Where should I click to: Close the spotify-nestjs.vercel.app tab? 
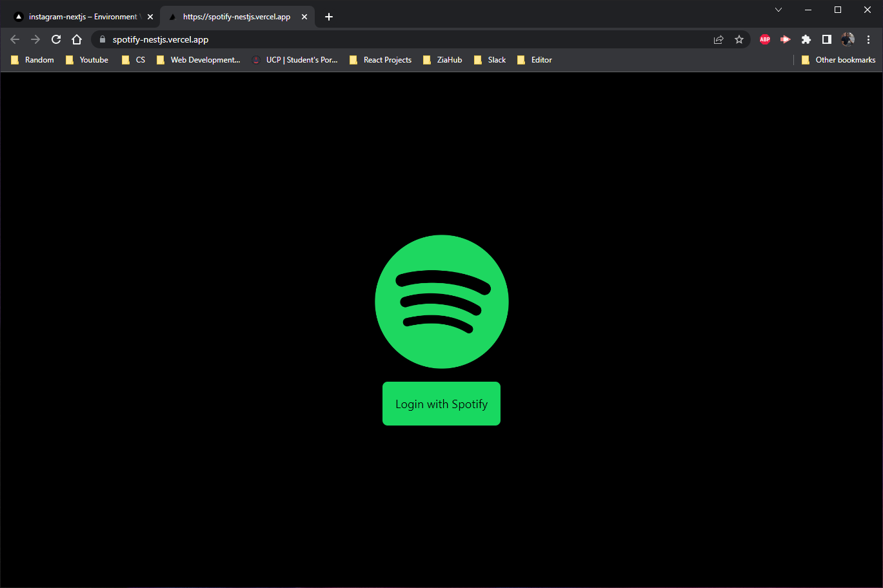point(304,17)
